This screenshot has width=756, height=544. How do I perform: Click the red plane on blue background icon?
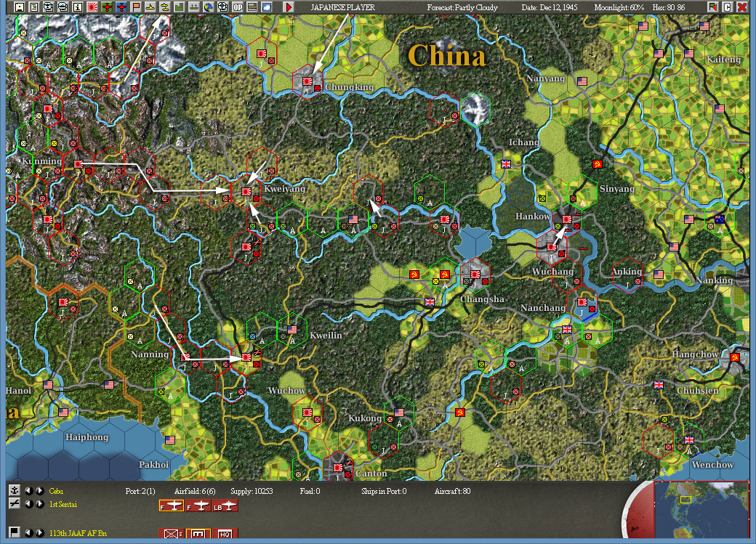click(121, 7)
